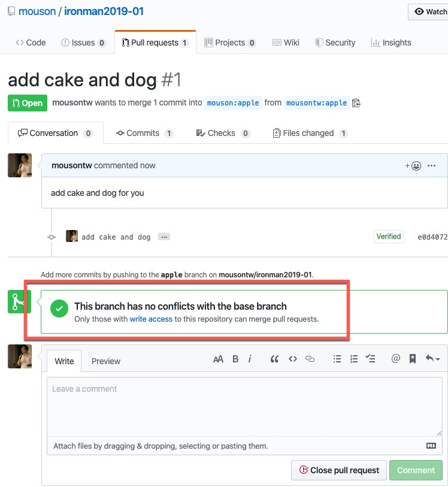The height and width of the screenshot is (487, 448).
Task: Open the Security tab
Action: [x=335, y=43]
